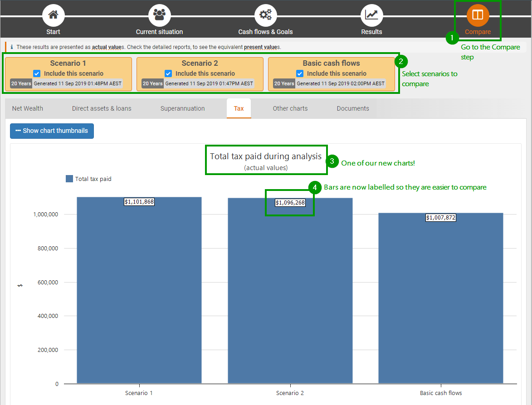This screenshot has width=532, height=405.
Task: Click the 20 Years badge in Scenario 1
Action: [x=21, y=83]
